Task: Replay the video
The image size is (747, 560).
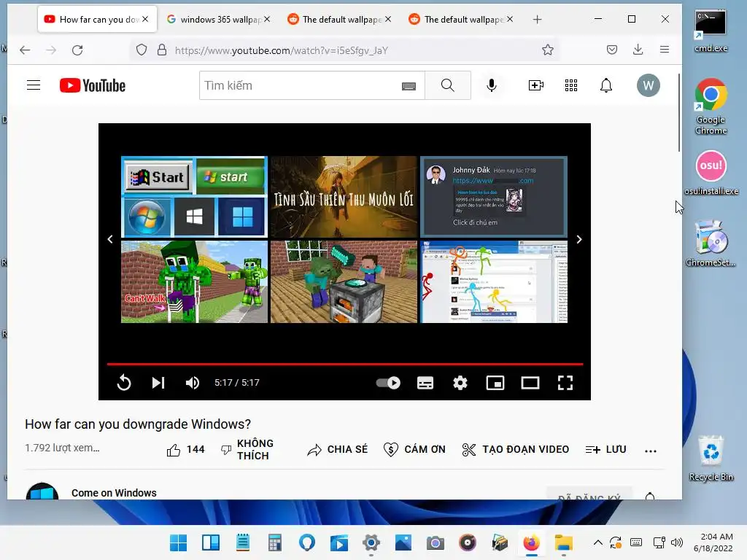Action: pos(124,383)
